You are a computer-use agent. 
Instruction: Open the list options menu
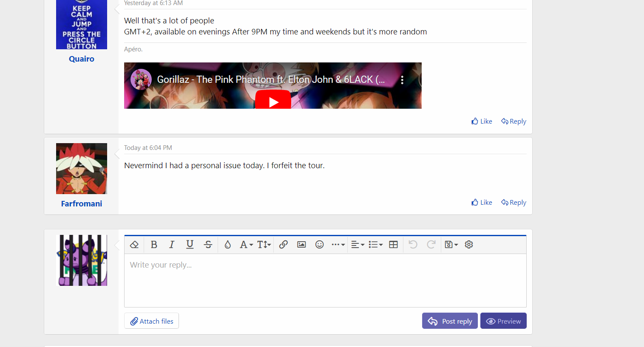375,245
